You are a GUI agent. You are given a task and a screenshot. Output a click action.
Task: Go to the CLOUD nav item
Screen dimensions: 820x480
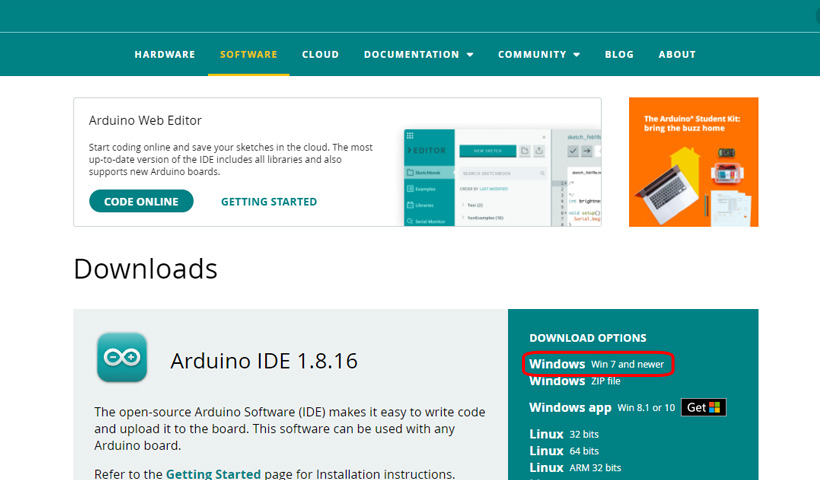[320, 54]
